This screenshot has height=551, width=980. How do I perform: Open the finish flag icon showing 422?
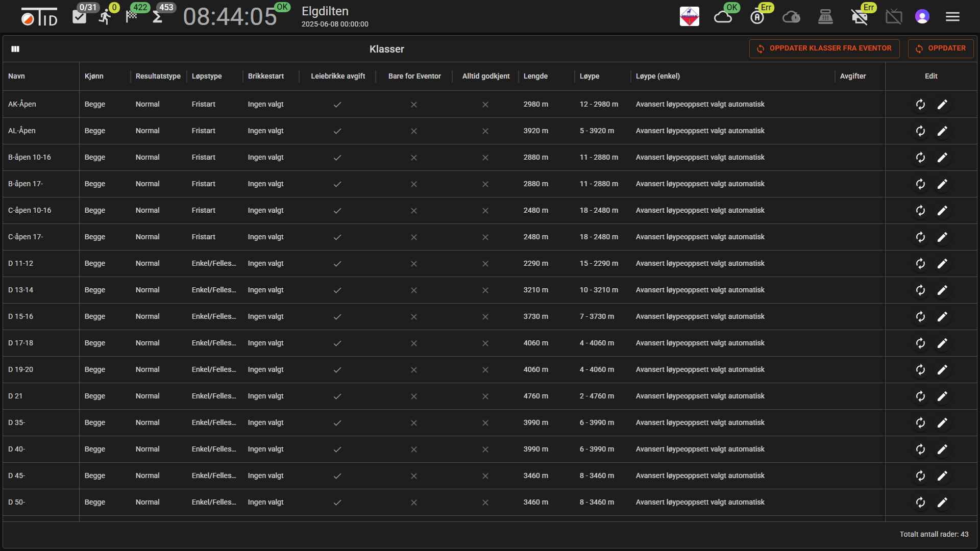point(132,16)
